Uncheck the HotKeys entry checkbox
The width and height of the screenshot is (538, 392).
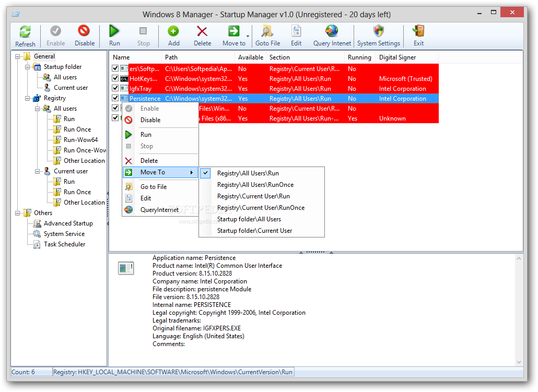(115, 78)
